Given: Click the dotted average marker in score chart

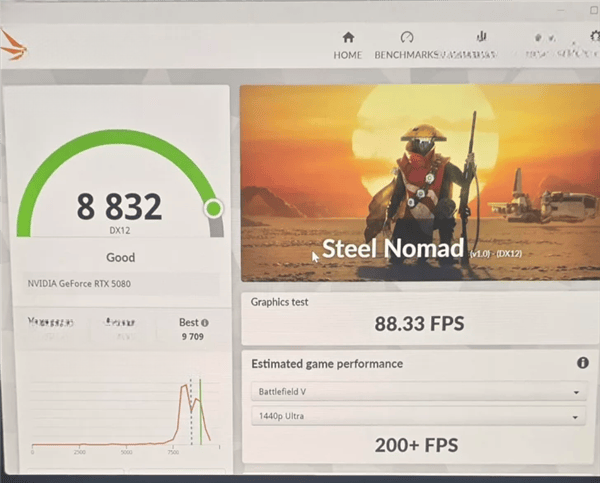Looking at the screenshot, I should pyautogui.click(x=191, y=411).
